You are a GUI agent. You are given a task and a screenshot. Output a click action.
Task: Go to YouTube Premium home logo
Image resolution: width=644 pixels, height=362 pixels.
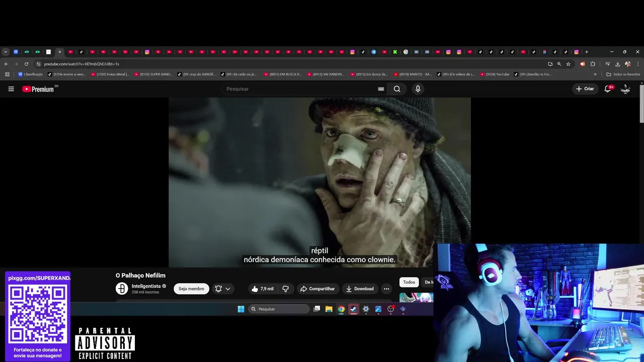[x=39, y=89]
